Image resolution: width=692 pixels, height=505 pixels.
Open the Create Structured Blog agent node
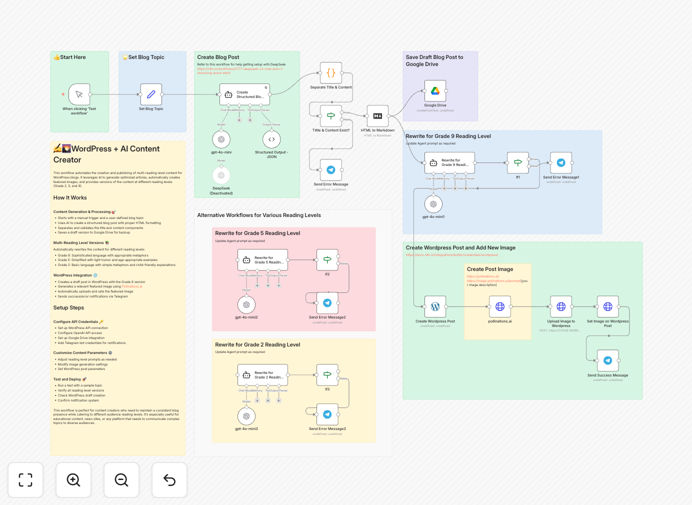pos(244,94)
